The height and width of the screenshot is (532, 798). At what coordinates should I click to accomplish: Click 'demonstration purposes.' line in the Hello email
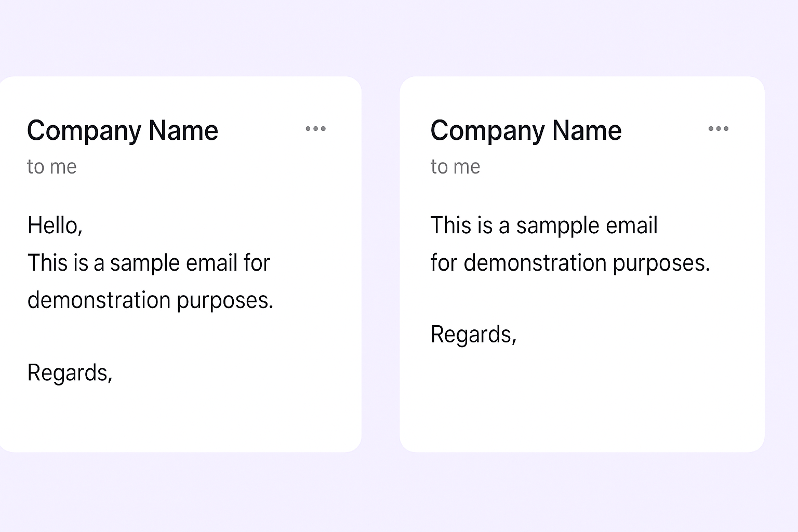click(150, 300)
